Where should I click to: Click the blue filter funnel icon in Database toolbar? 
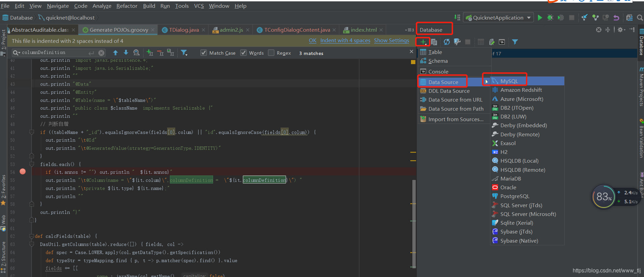point(515,42)
